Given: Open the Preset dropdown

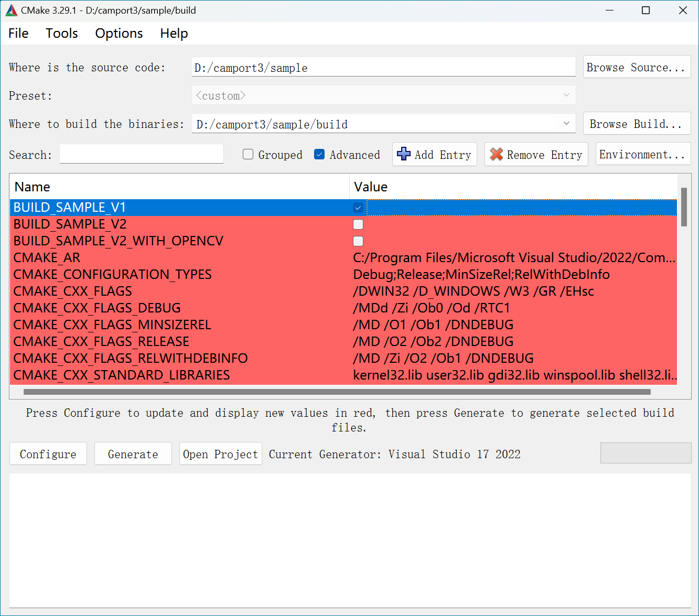Looking at the screenshot, I should [383, 95].
